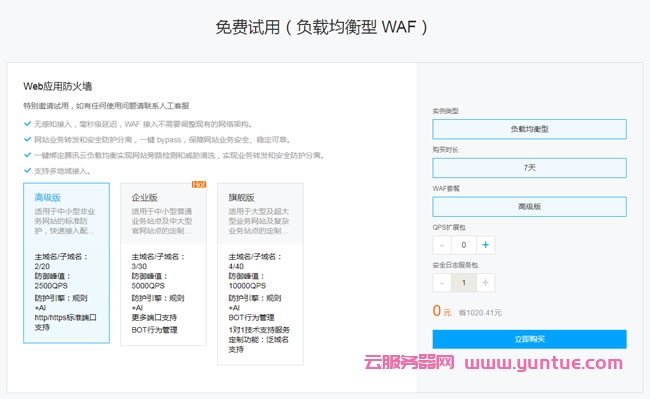Click 更多端口支持 in 企业版
Viewport: 650px width, 399px height.
point(154,317)
